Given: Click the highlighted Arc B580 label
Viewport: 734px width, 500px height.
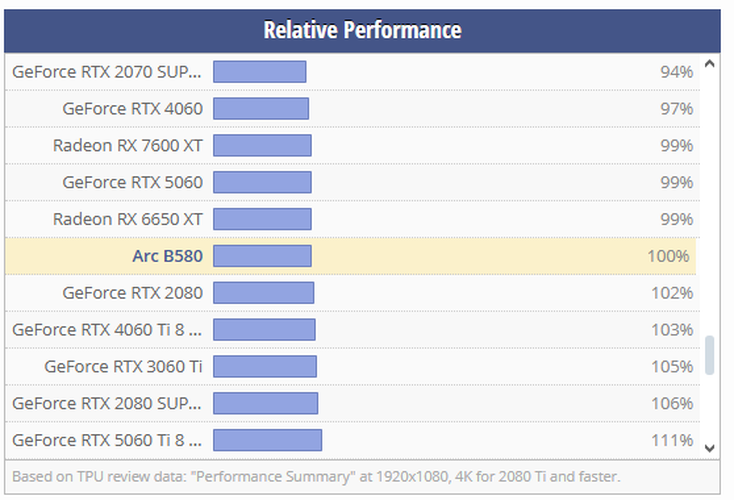Looking at the screenshot, I should coord(167,256).
